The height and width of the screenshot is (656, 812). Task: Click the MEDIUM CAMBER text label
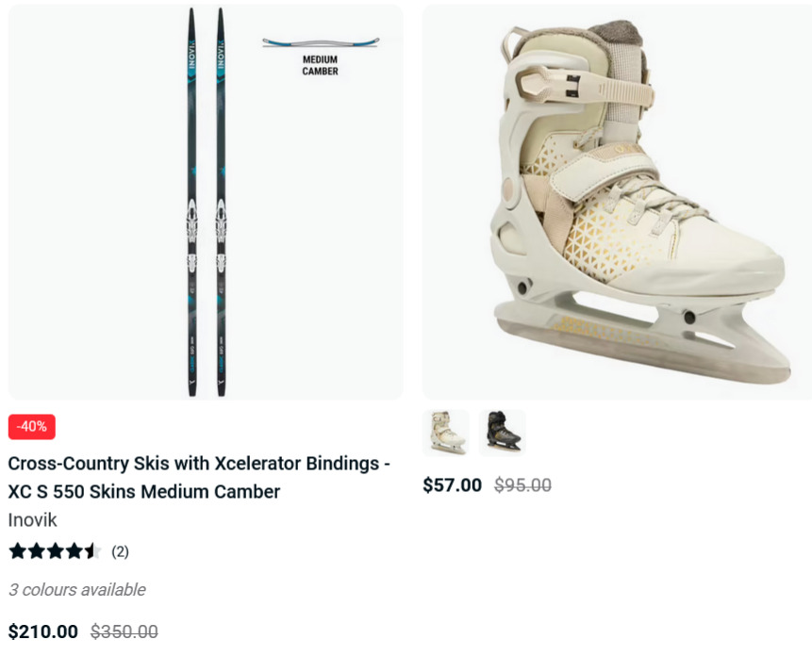point(320,66)
